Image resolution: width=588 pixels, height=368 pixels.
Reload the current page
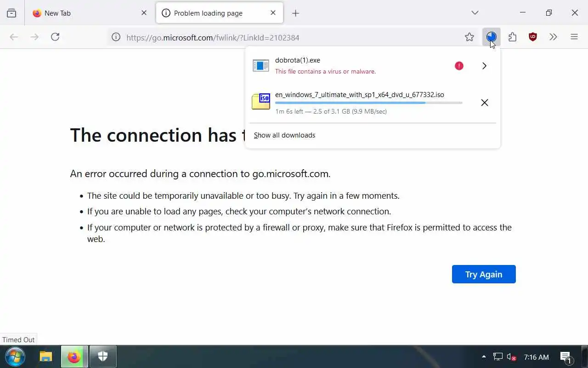55,37
